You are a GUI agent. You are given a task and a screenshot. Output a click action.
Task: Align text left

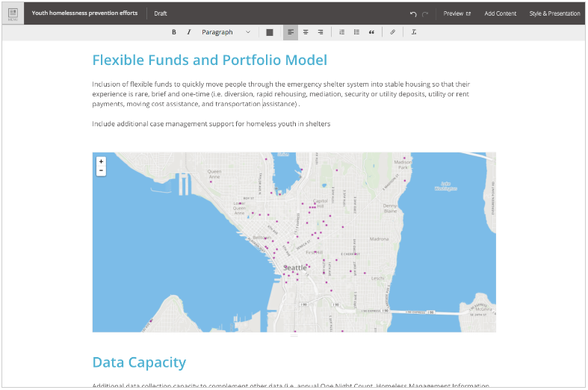click(x=291, y=32)
